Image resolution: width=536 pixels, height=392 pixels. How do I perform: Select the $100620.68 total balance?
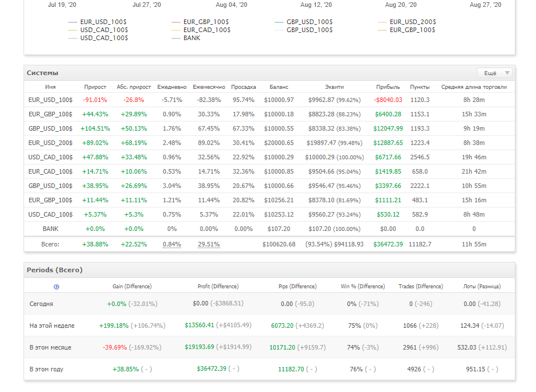(x=279, y=244)
